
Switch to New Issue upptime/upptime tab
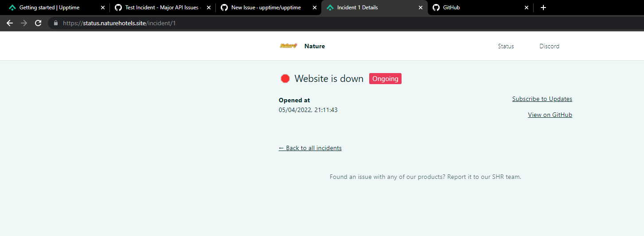coord(268,8)
